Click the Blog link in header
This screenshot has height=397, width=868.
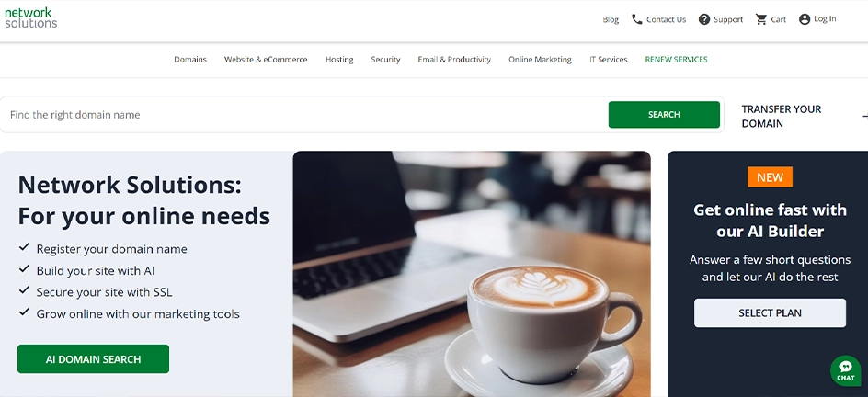(611, 19)
